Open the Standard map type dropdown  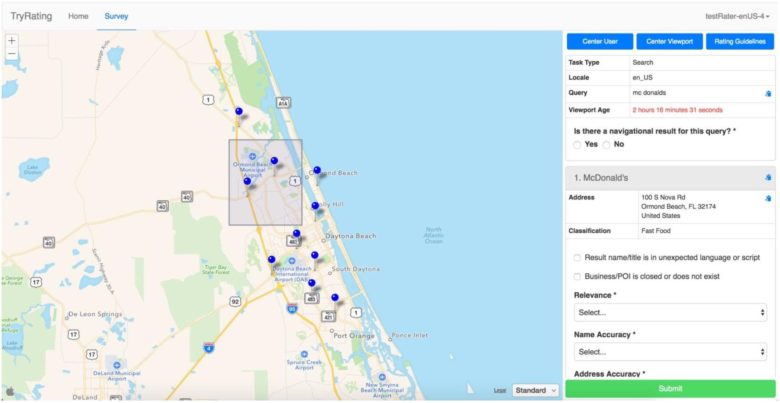coord(535,390)
